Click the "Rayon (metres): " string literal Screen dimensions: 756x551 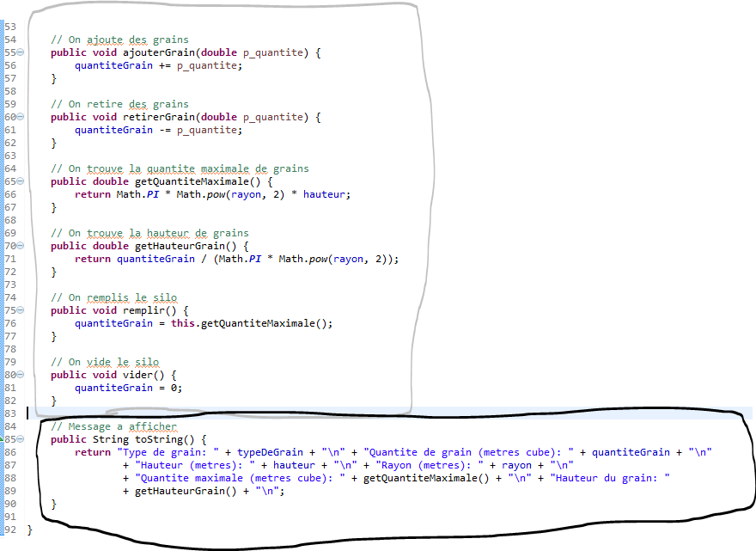coord(430,465)
